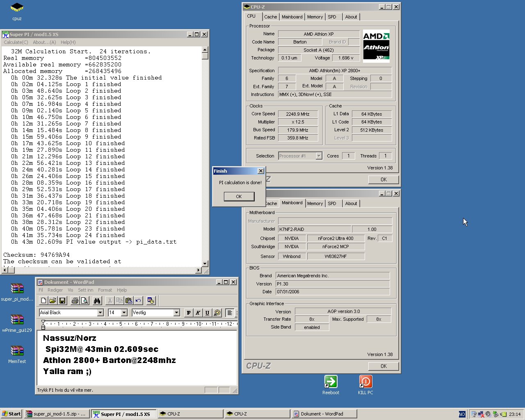The height and width of the screenshot is (420, 525).
Task: Click the New document icon in WordPad
Action: 44,301
